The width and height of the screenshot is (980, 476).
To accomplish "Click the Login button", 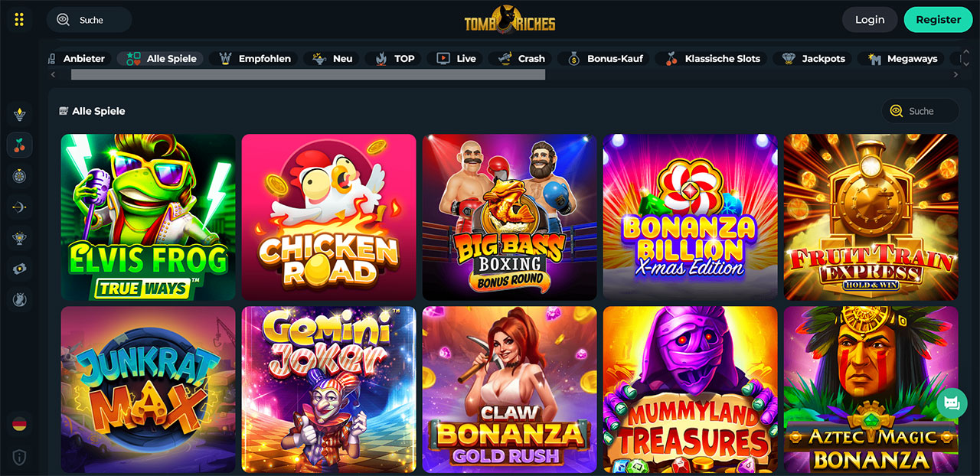I will 870,20.
